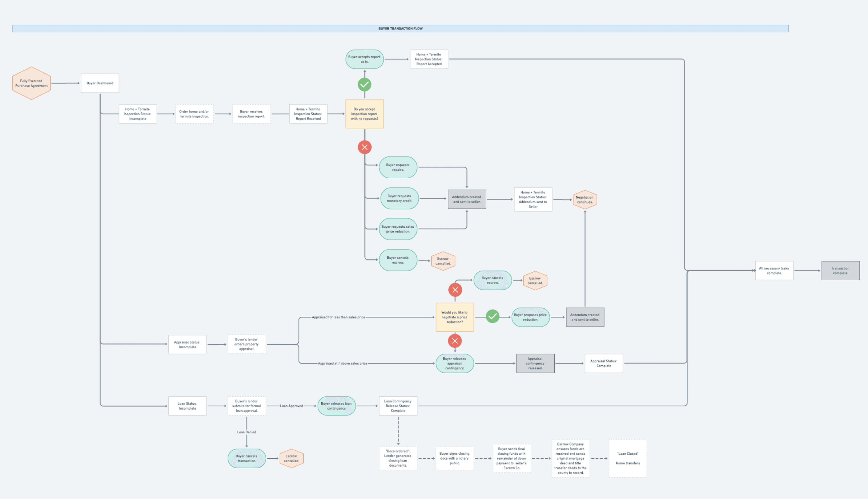This screenshot has width=868, height=499.
Task: Click Buyer requests repairs node
Action: coord(398,167)
